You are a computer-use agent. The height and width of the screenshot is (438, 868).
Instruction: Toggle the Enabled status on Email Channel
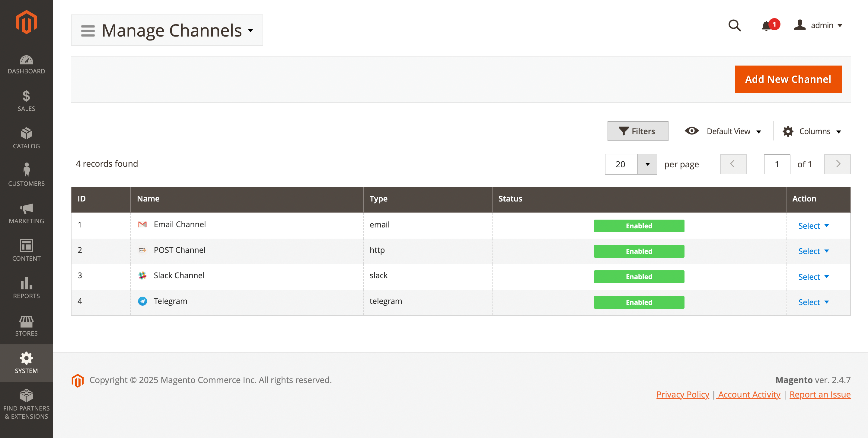tap(639, 226)
